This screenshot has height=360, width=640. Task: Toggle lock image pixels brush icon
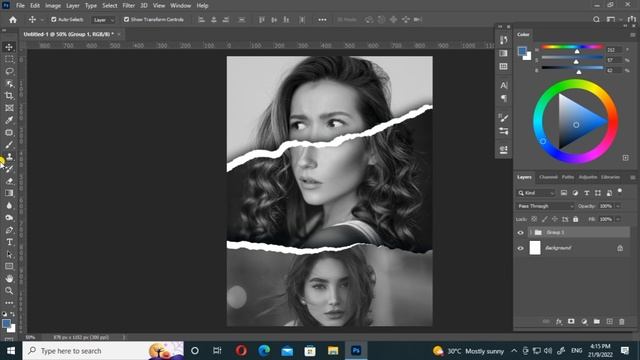[x=544, y=219]
